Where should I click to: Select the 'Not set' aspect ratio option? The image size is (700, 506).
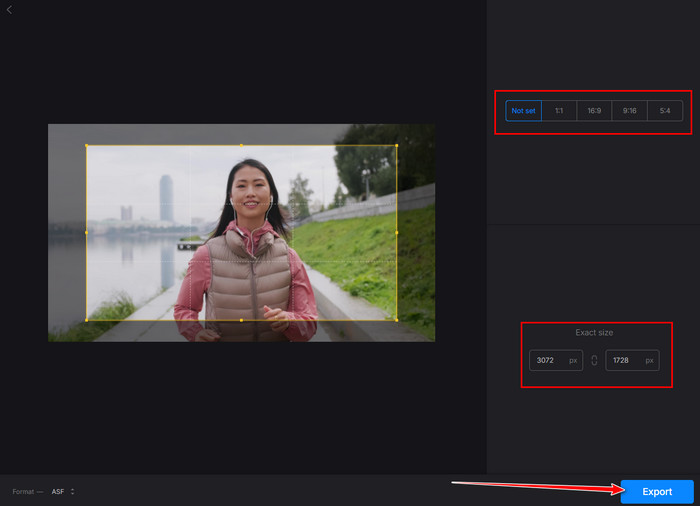click(x=523, y=111)
